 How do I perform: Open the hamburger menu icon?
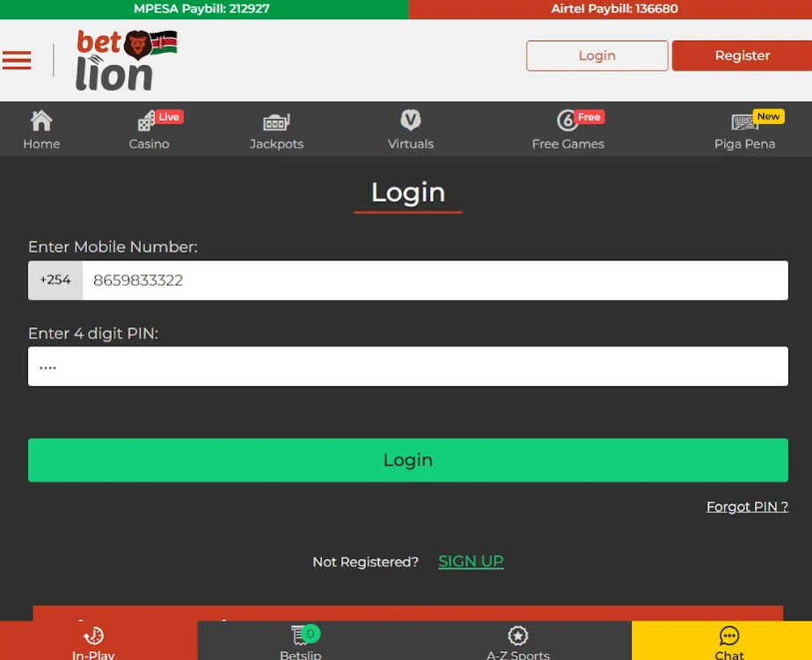point(17,60)
